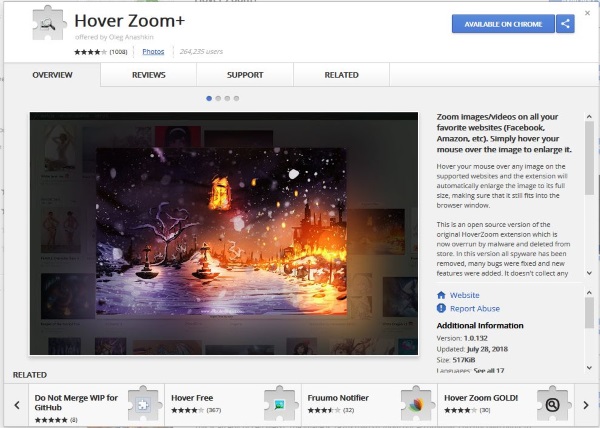Click the Do Not Merge WIP puzzle icon
This screenshot has width=600, height=428.
pos(143,404)
